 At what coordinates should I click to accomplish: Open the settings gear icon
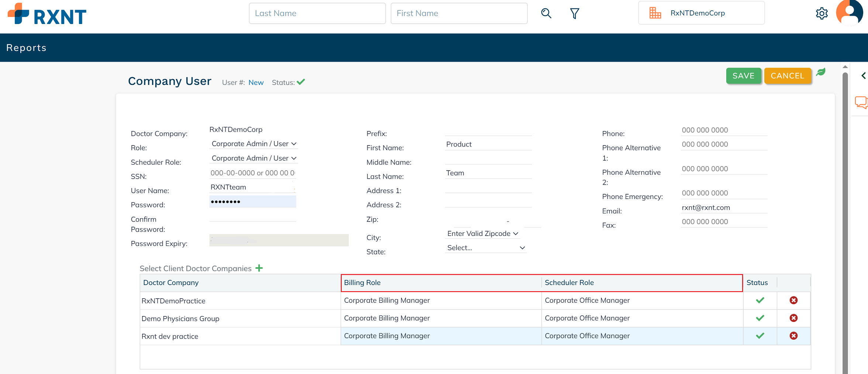tap(821, 14)
